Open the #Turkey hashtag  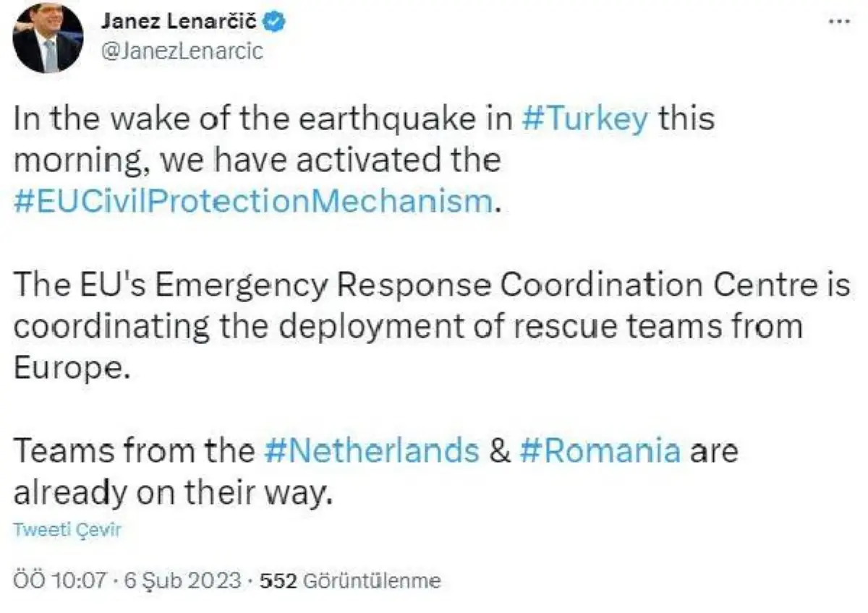pyautogui.click(x=584, y=119)
